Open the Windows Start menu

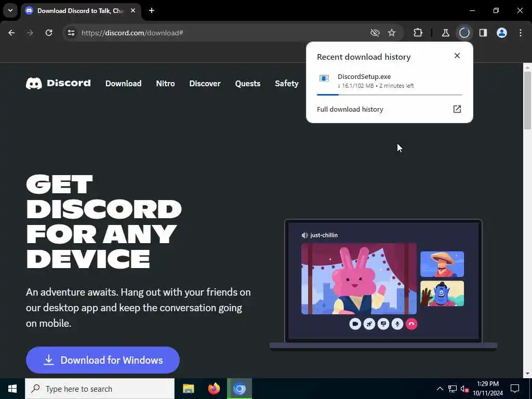[x=12, y=389]
